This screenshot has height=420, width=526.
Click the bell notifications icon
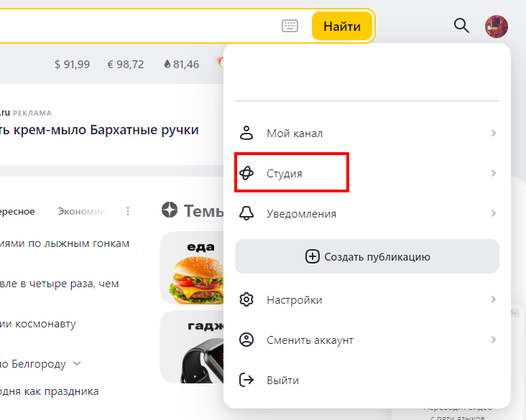(246, 213)
